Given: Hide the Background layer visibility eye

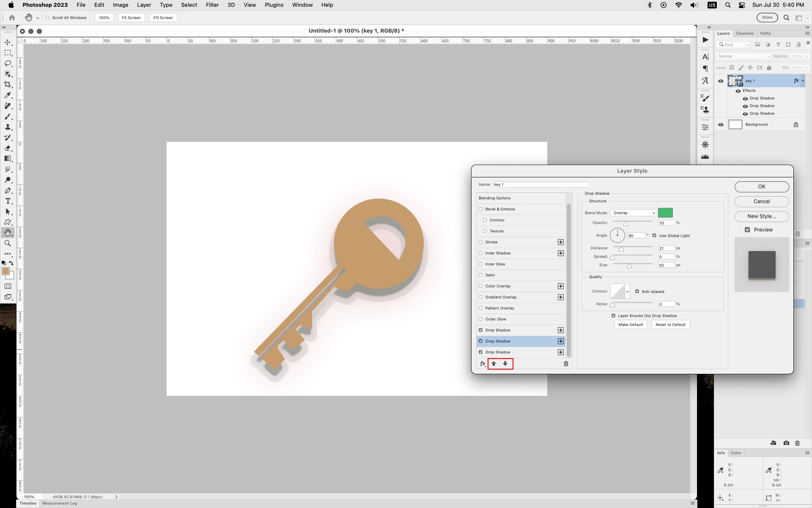Looking at the screenshot, I should (721, 125).
